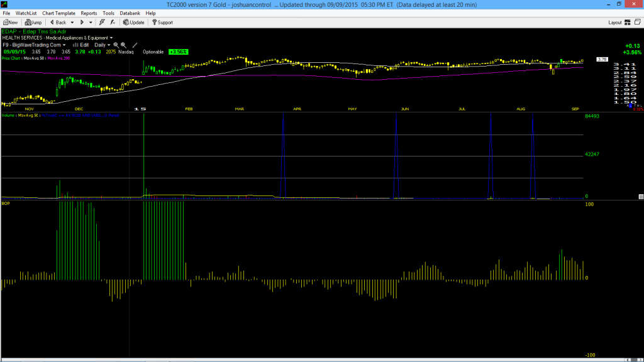This screenshot has width=644, height=362.
Task: Select the MovAvg 200 price legend label
Action: click(58, 58)
